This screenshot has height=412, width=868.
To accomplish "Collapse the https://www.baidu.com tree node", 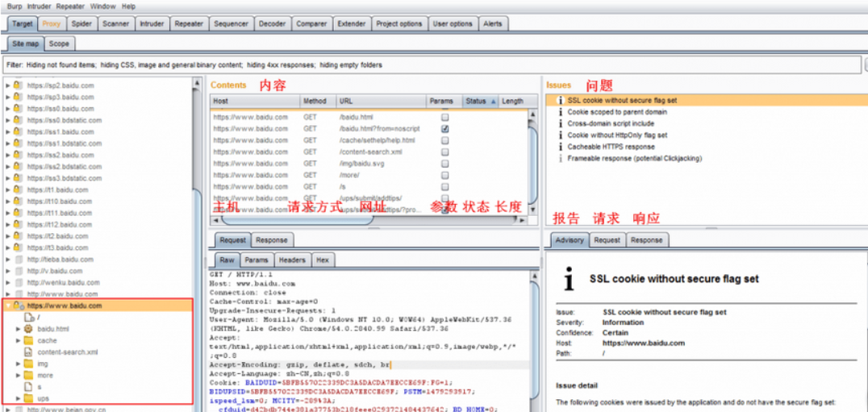I will (8, 306).
